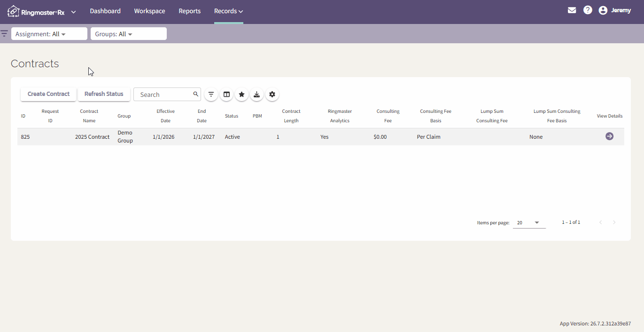Click the filter list icon beside Search
Image resolution: width=644 pixels, height=332 pixels.
click(211, 95)
